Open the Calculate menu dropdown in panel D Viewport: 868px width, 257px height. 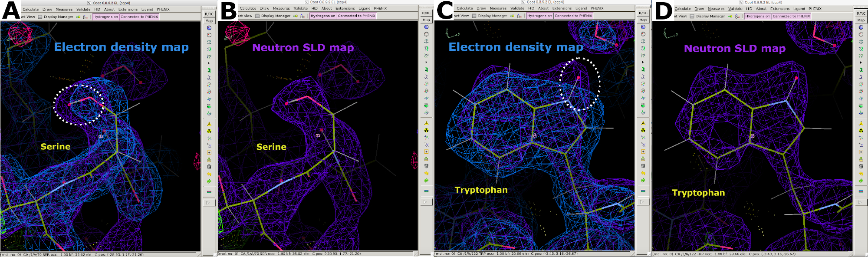coord(682,9)
